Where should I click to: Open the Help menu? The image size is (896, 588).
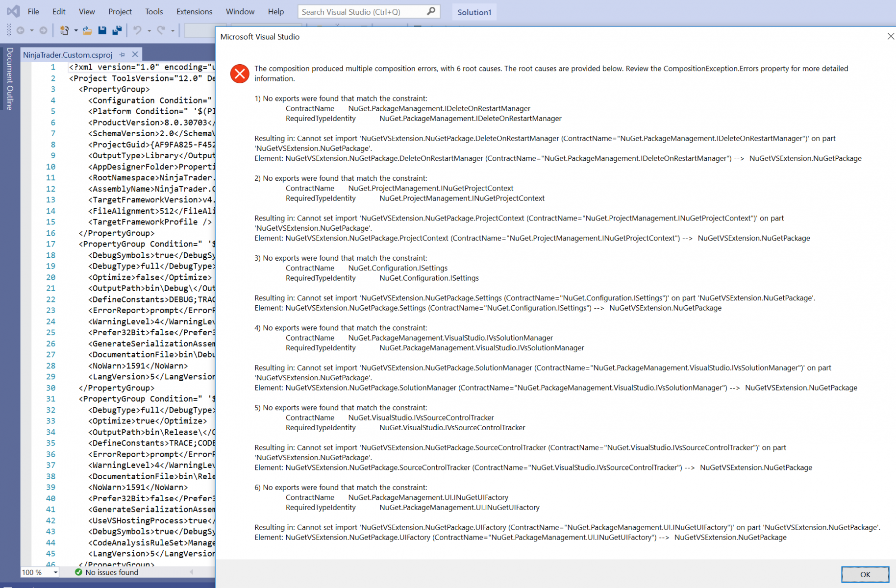point(276,11)
